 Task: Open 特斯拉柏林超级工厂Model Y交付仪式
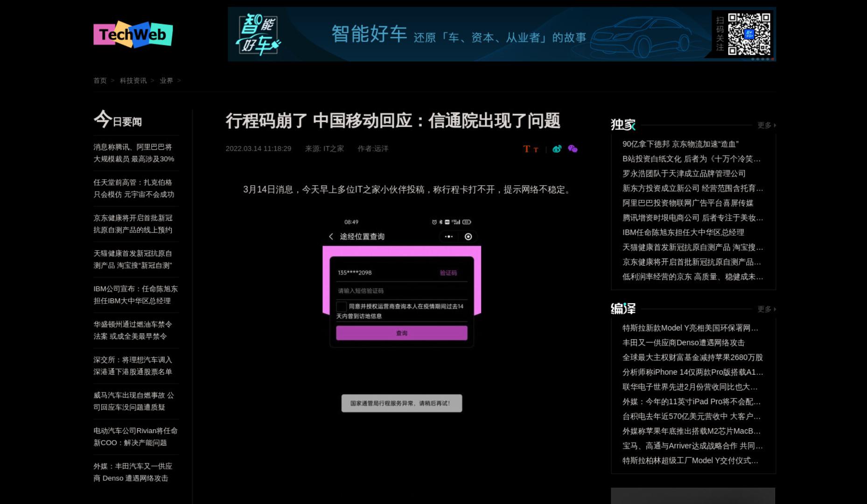[691, 461]
